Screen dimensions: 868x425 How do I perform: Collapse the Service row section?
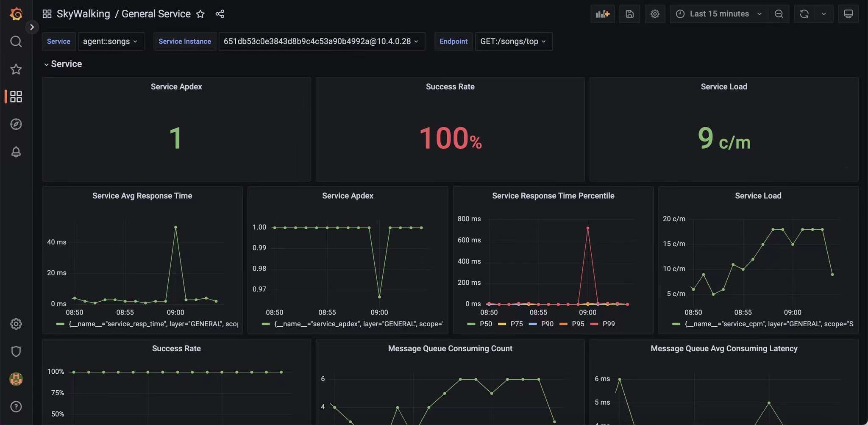point(63,64)
